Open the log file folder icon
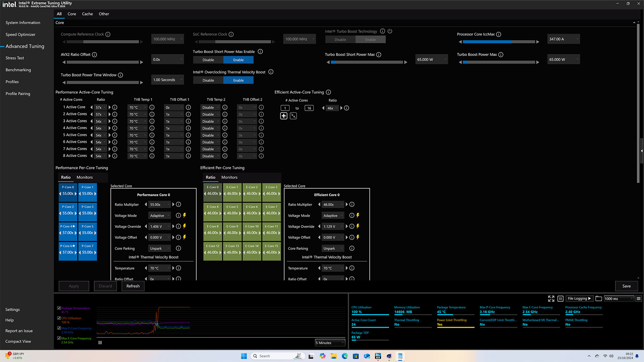This screenshot has width=644, height=362. (x=599, y=299)
